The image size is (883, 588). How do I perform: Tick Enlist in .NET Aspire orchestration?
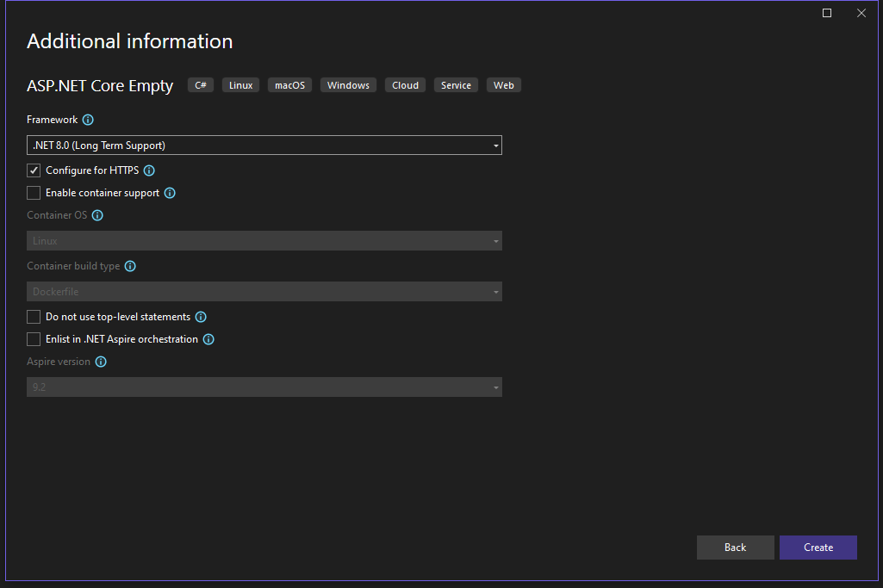point(34,339)
